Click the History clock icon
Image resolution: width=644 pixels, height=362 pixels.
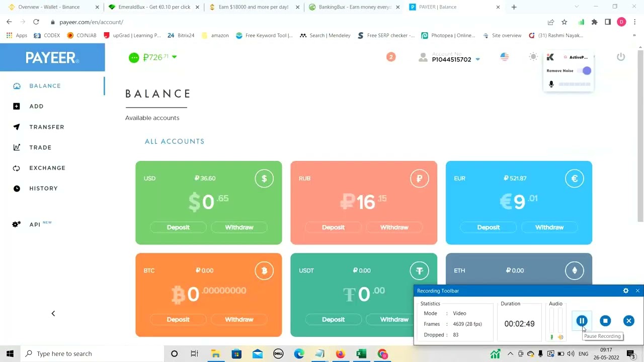click(x=17, y=189)
